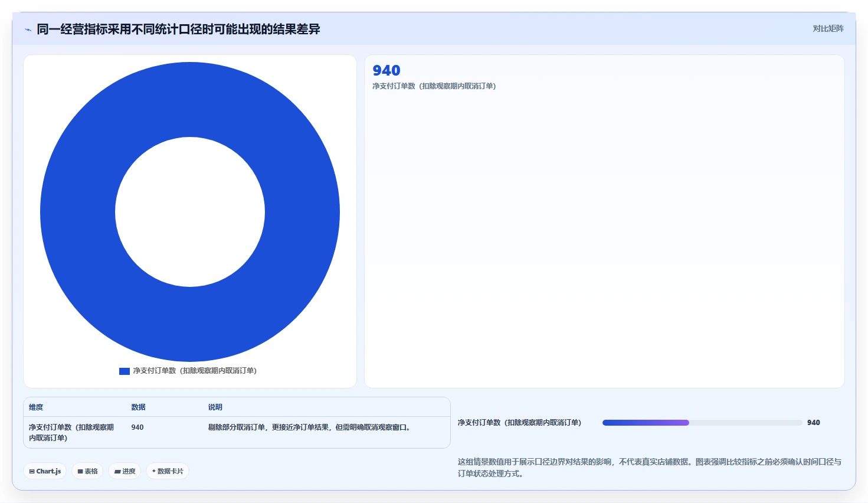Viewport: 868px width, 503px height.
Task: Click the 940 value on data card
Action: click(x=386, y=70)
